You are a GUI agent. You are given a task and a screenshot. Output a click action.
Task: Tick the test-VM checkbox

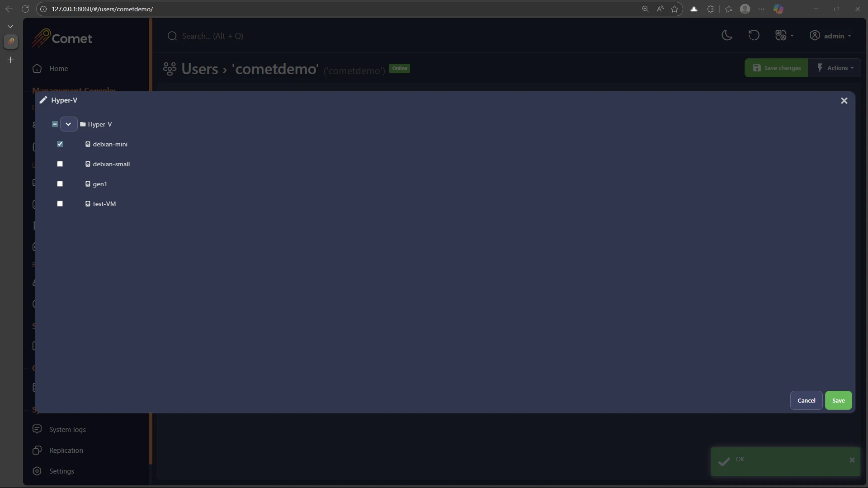pyautogui.click(x=60, y=204)
